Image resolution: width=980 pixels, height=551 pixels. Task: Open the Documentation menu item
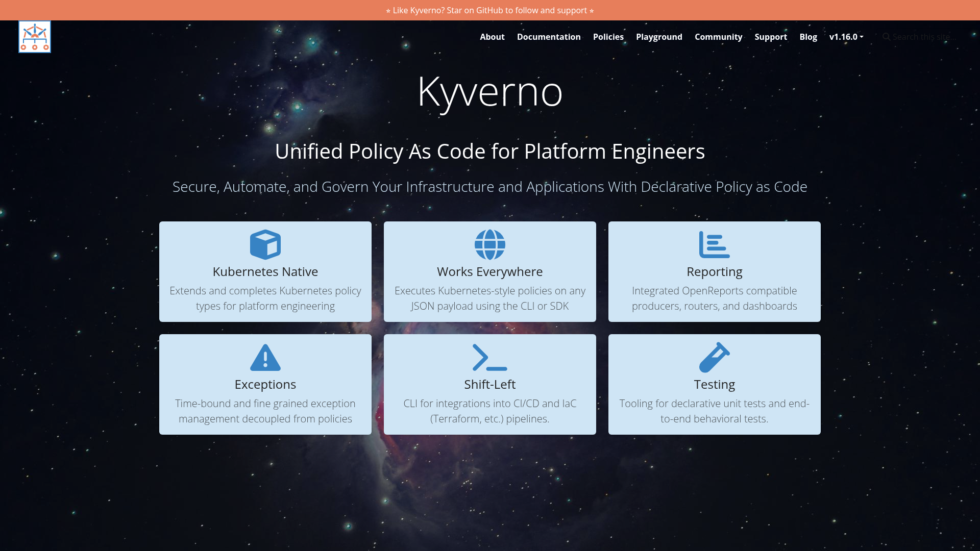click(548, 37)
